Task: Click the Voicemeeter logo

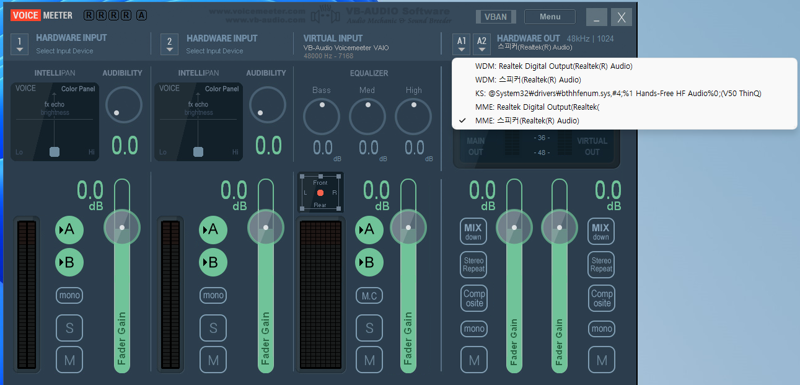Action: [41, 15]
